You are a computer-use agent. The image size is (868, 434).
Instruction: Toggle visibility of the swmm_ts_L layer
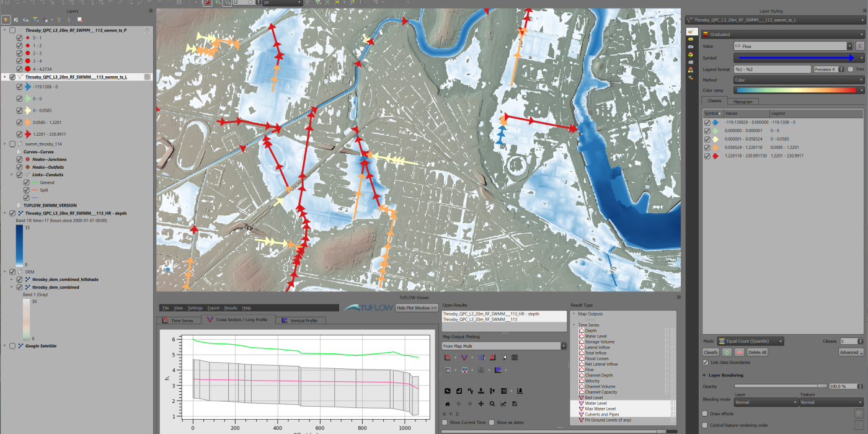[12, 77]
